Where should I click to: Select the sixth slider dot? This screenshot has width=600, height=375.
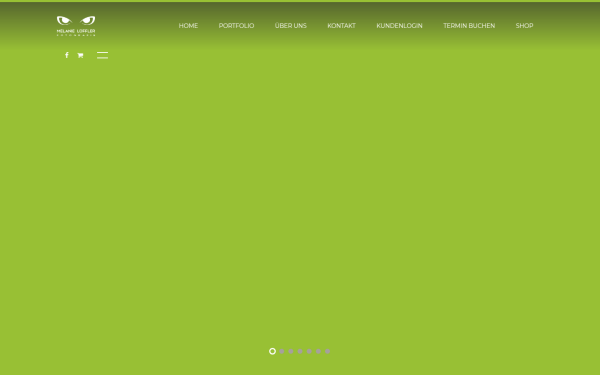click(x=318, y=351)
